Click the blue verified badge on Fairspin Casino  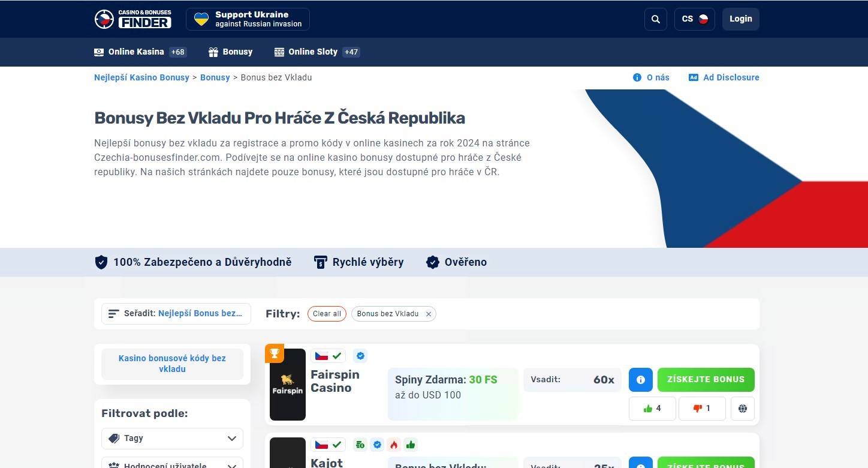point(360,356)
